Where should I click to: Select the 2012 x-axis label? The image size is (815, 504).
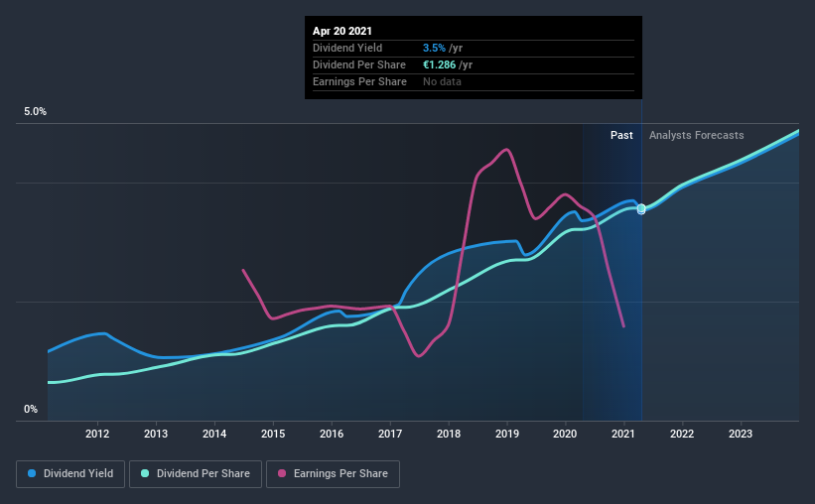tap(97, 434)
